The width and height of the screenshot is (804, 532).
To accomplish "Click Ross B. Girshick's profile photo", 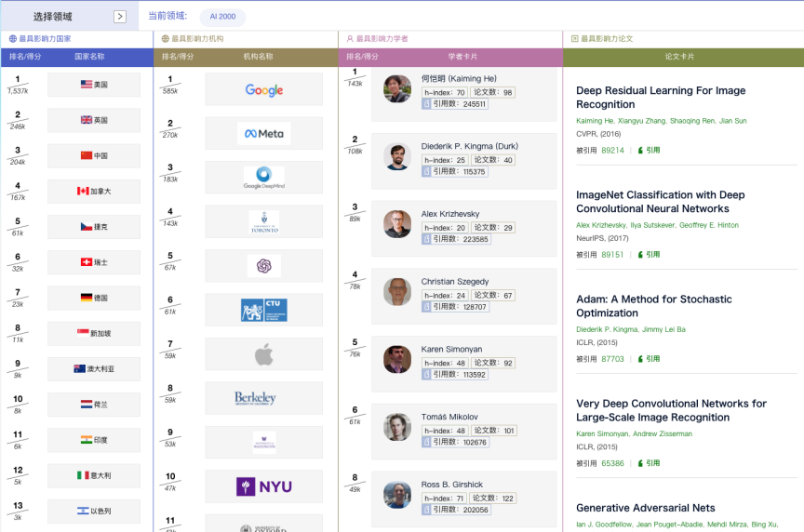I will [397, 495].
